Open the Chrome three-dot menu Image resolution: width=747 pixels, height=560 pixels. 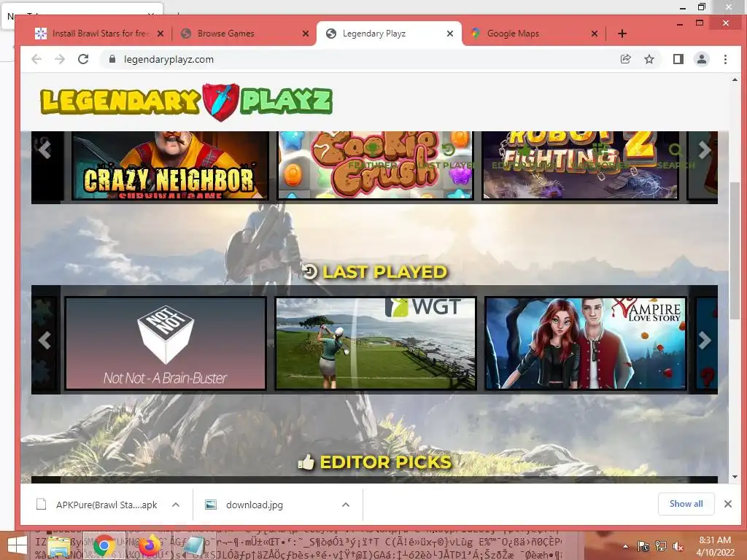tap(725, 59)
